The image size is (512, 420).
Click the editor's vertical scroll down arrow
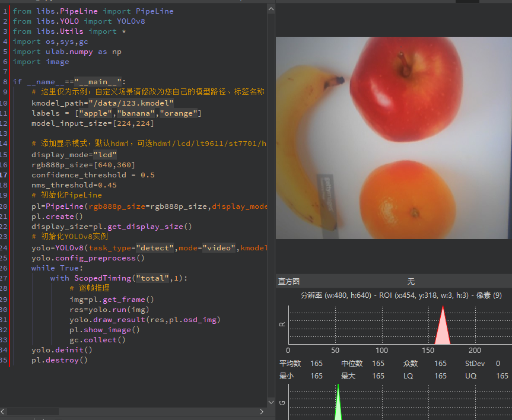coord(271,402)
